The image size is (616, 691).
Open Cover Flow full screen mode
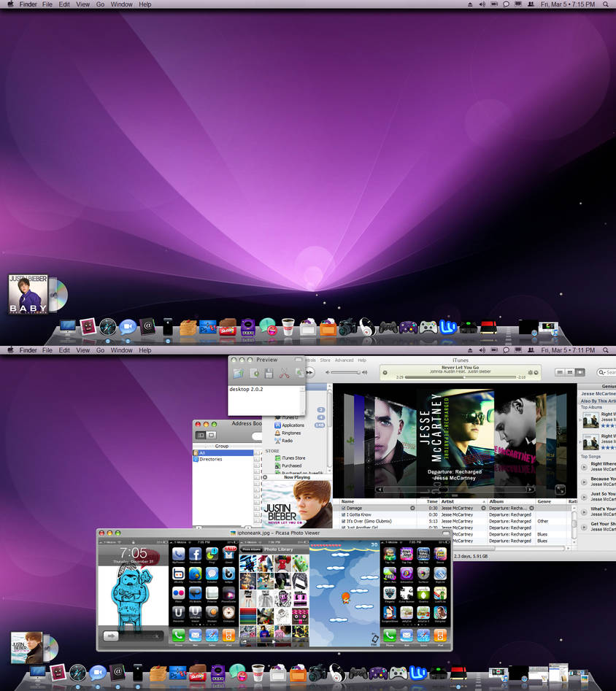pos(560,489)
